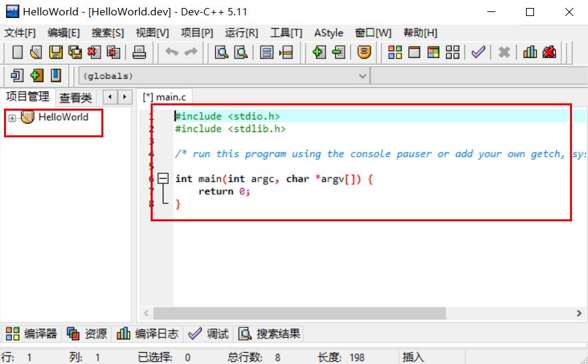Screen dimensions: 588x364
Task: Click the Find magnifier icon
Action: (x=221, y=52)
